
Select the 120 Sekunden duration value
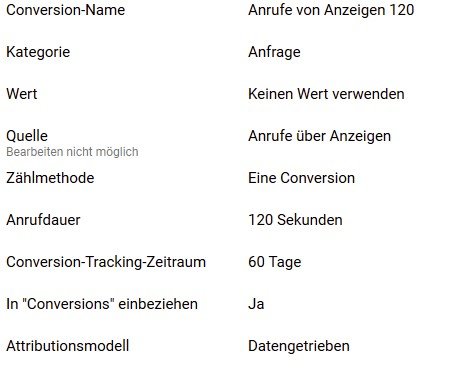click(x=295, y=220)
